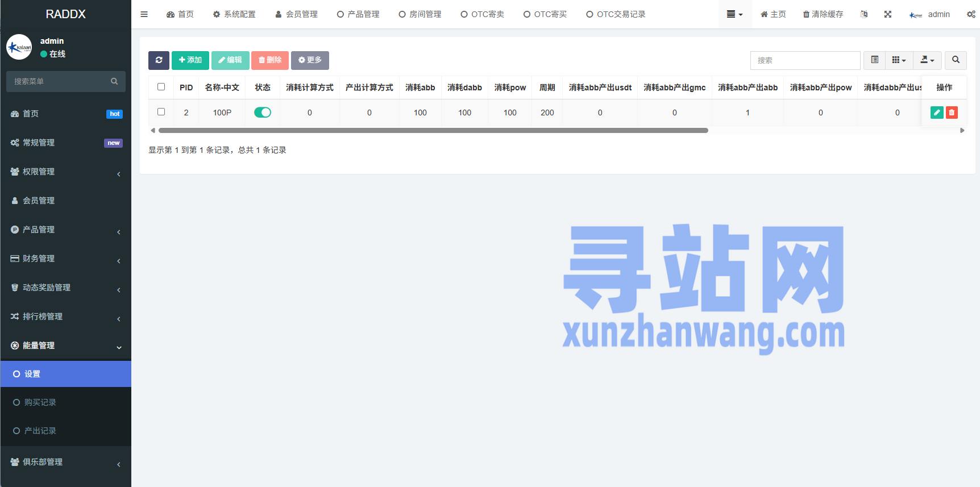Expand 财务管理 sidebar menu
Screen dimensions: 980x487
pos(66,259)
